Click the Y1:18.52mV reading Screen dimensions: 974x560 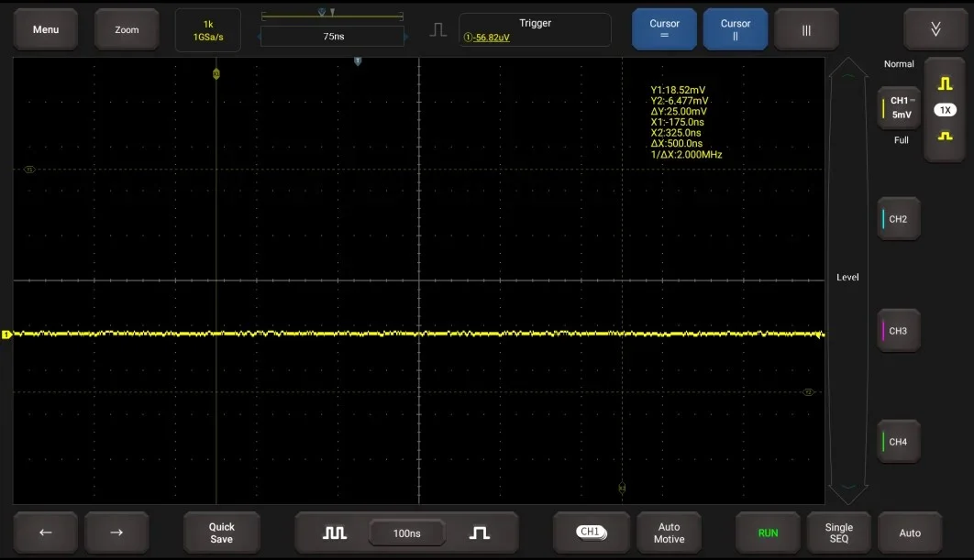678,90
